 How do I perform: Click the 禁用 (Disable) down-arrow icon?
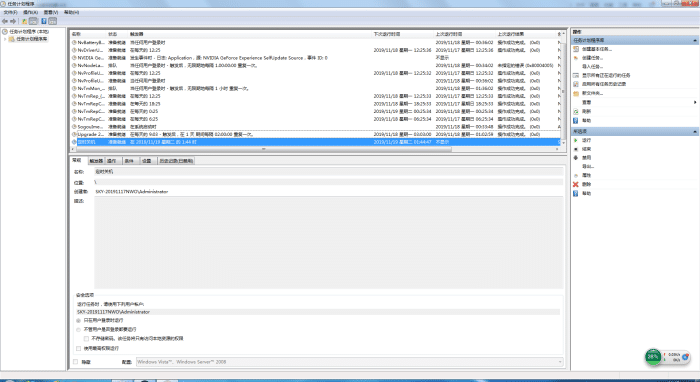pos(576,158)
